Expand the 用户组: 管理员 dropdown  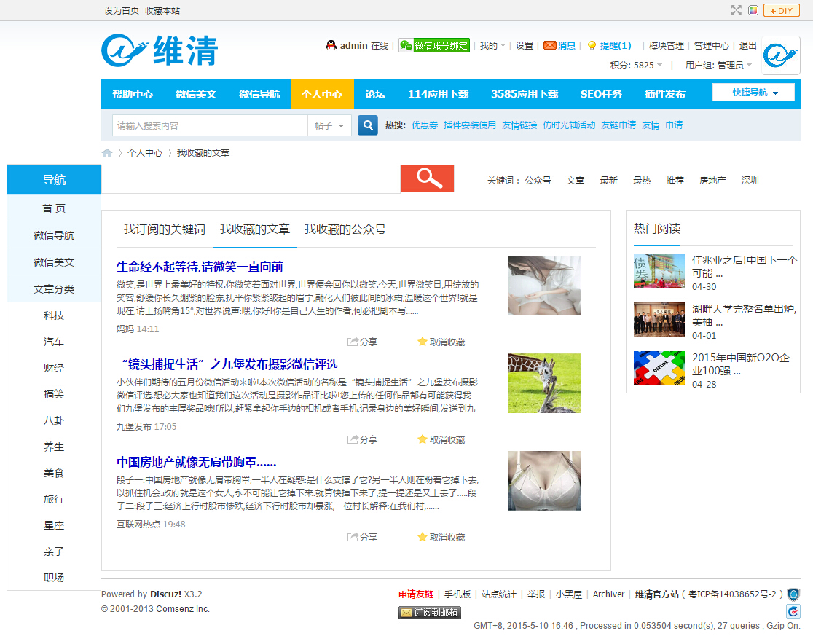tap(718, 66)
